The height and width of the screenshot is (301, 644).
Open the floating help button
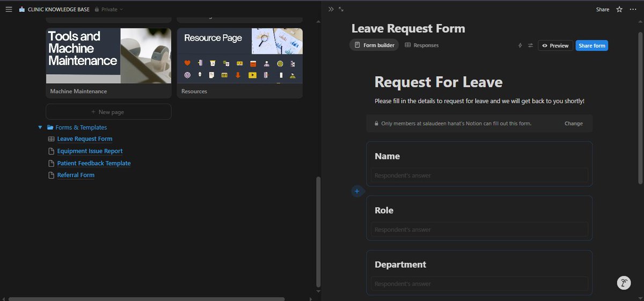coord(623,283)
